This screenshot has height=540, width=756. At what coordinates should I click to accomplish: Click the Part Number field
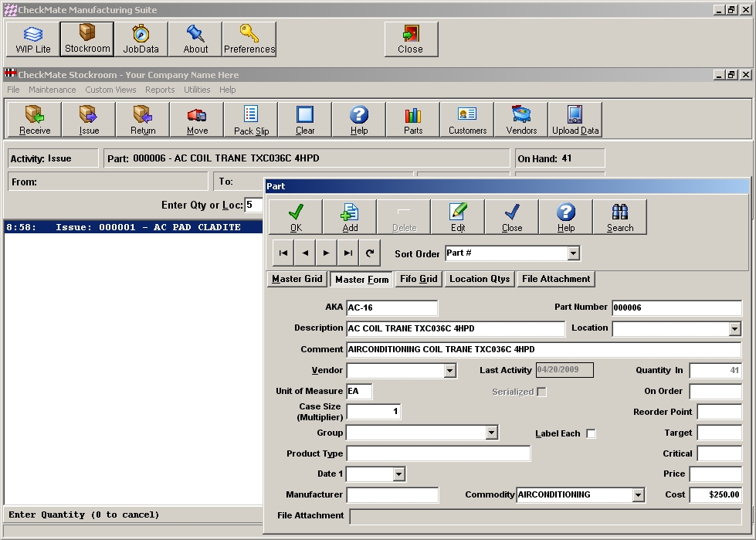[x=677, y=307]
